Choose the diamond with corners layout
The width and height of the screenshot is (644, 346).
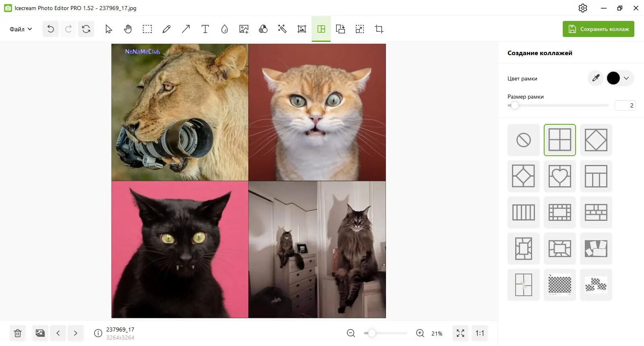coord(524,176)
